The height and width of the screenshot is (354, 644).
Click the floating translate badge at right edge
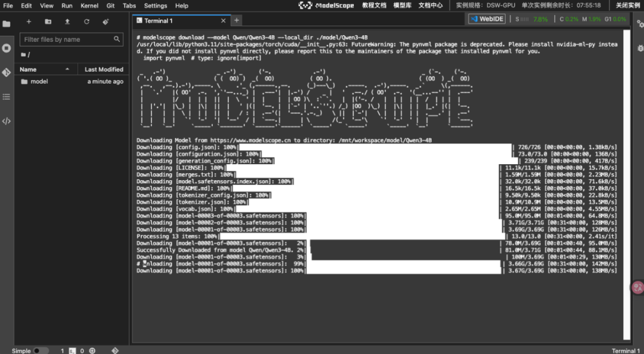638,287
